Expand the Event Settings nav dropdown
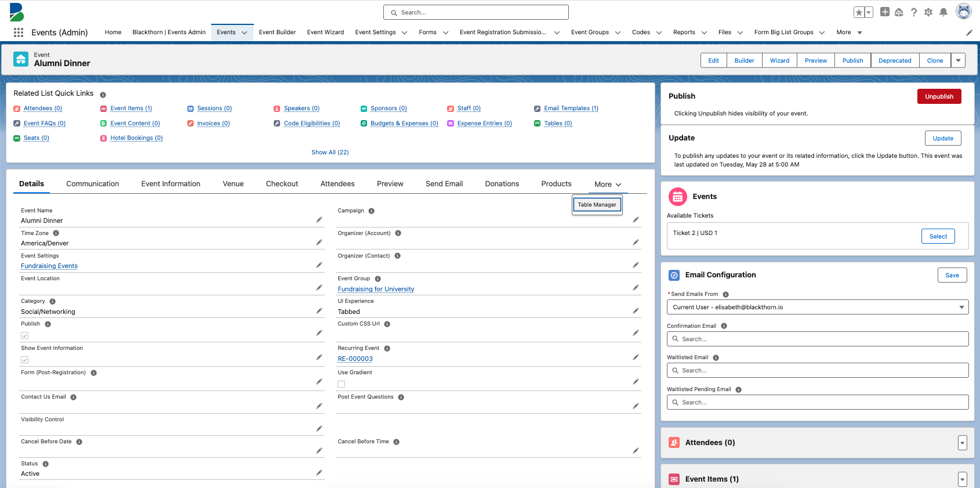The width and height of the screenshot is (980, 488). tap(405, 33)
